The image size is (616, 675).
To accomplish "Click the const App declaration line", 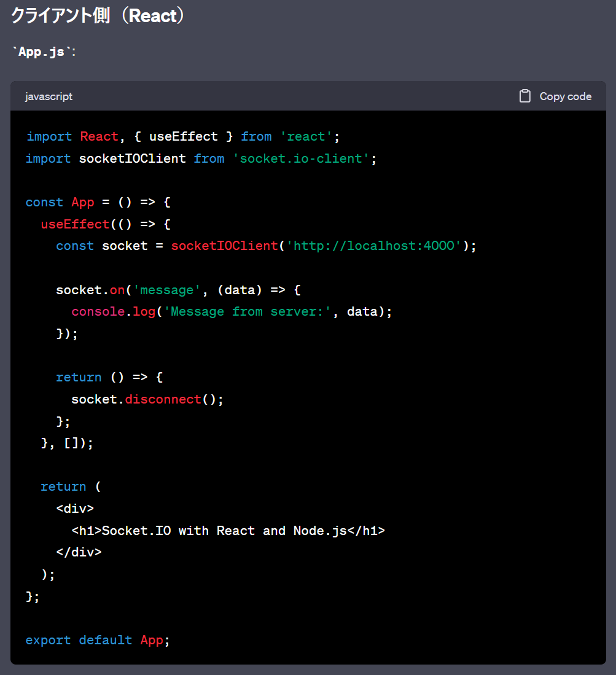I will coord(98,202).
